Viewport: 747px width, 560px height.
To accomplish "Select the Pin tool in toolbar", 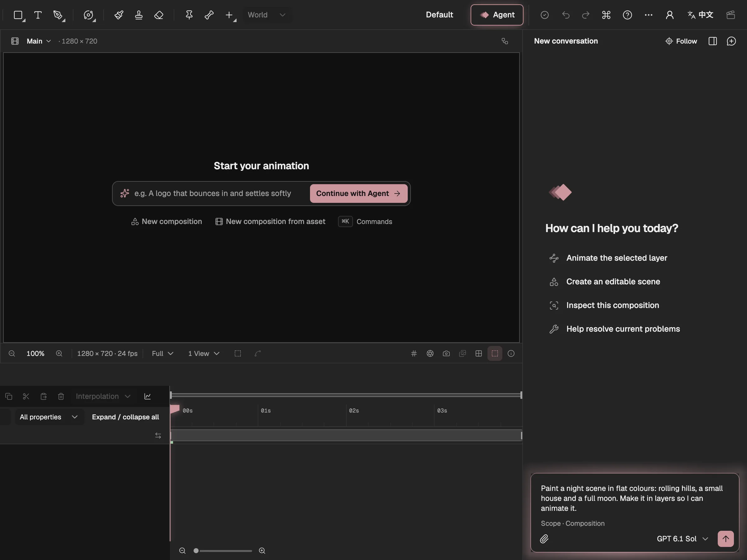I will click(189, 15).
